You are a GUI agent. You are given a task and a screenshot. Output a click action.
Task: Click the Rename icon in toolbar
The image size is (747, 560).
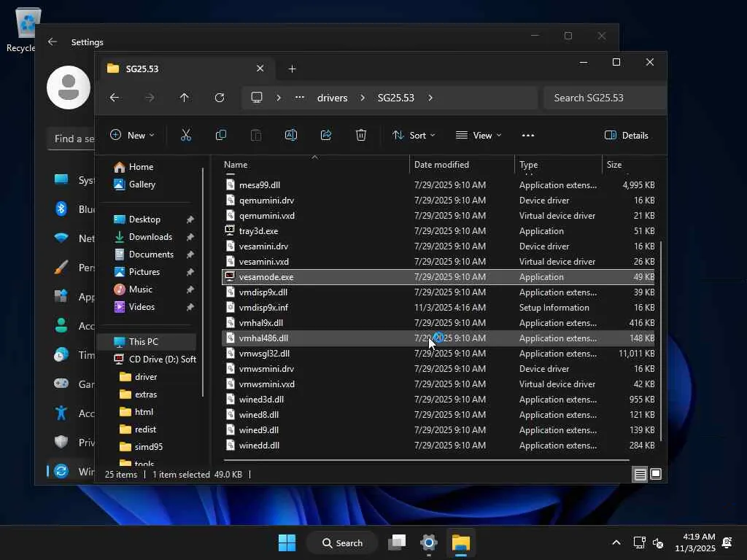pyautogui.click(x=290, y=135)
